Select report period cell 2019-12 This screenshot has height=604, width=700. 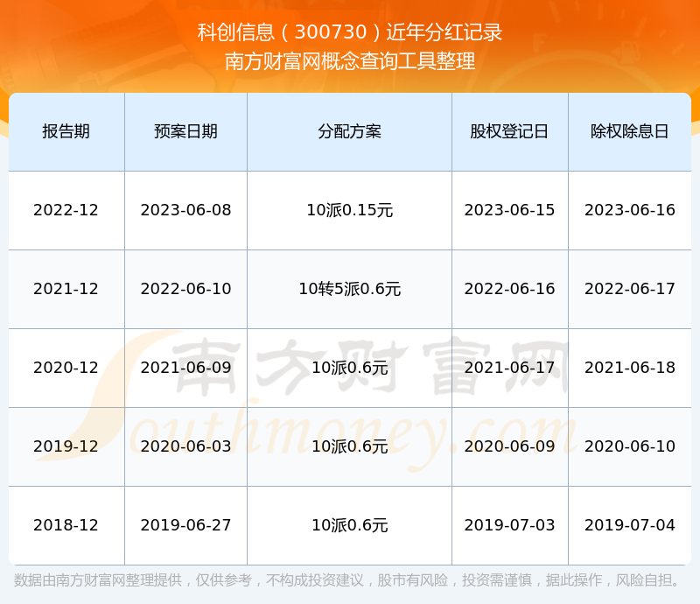click(x=66, y=446)
